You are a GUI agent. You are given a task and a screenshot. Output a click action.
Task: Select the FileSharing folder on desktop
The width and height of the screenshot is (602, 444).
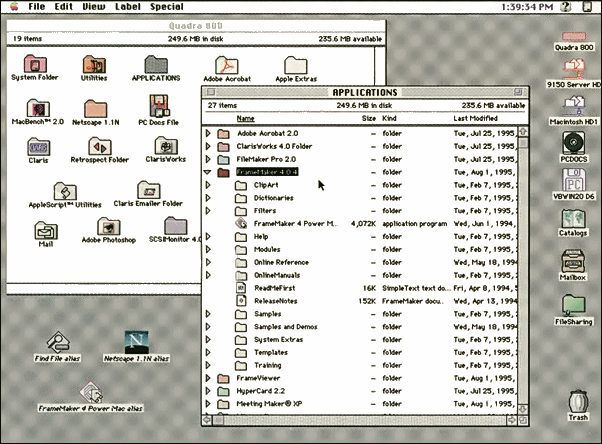tap(574, 305)
